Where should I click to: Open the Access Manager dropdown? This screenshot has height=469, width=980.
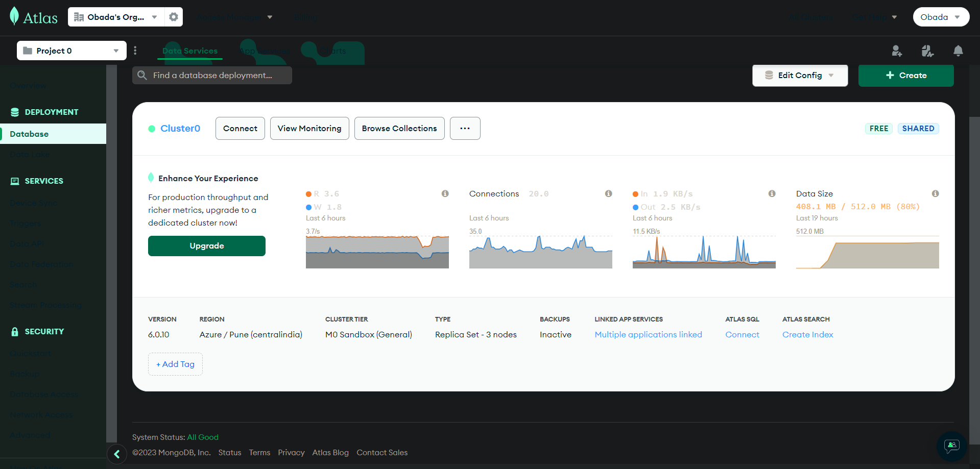[234, 17]
